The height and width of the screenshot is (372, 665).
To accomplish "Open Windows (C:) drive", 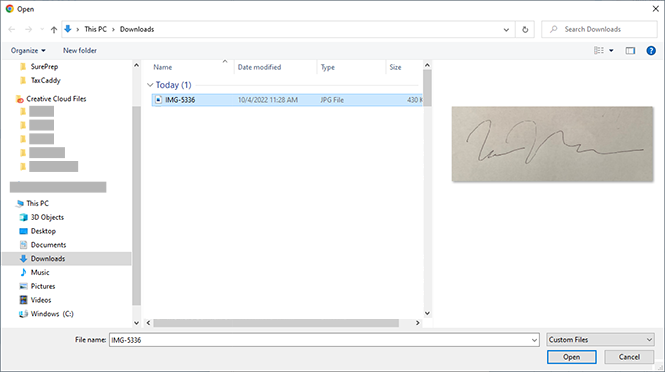I will pyautogui.click(x=52, y=314).
